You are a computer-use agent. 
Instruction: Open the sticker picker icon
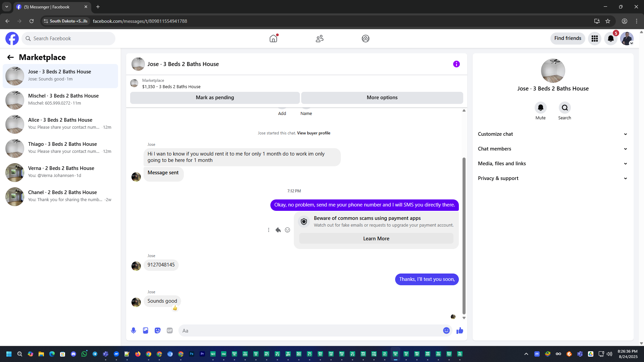click(x=158, y=330)
